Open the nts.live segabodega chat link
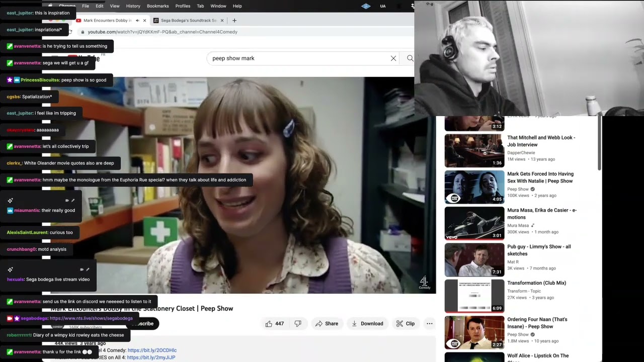 91,318
